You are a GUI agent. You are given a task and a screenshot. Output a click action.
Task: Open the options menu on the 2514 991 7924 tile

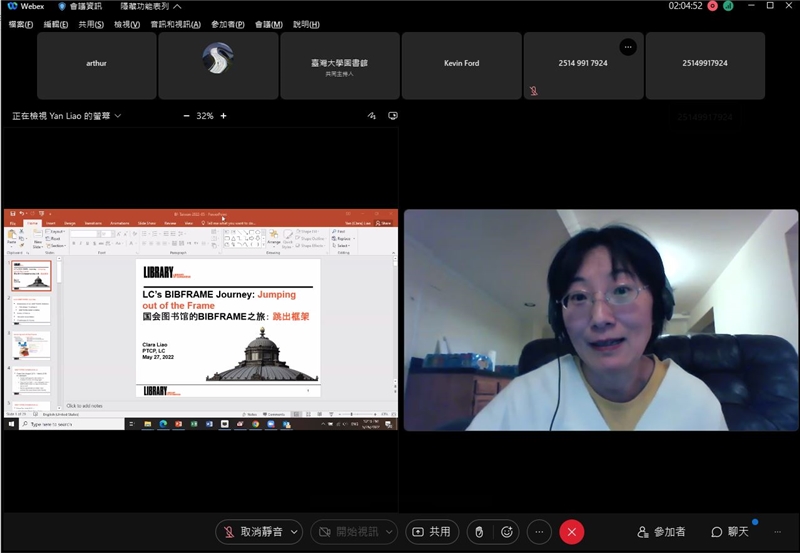point(627,47)
